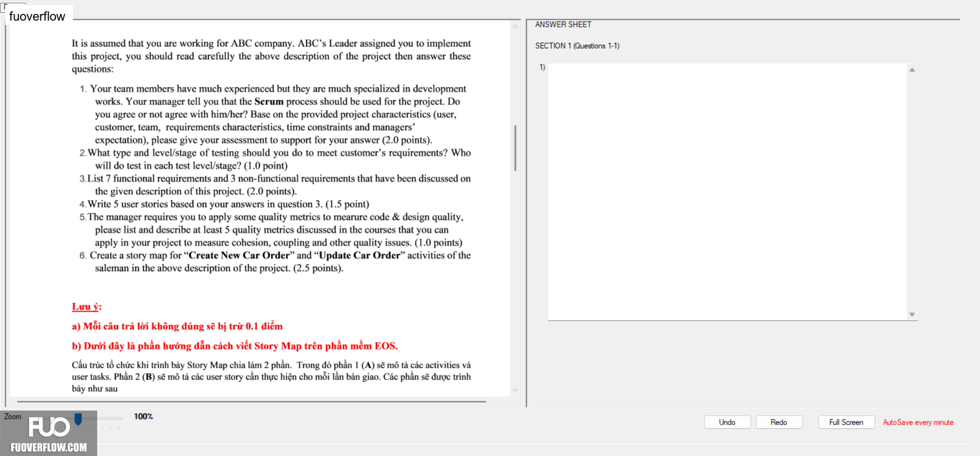Click the Zoom slider handle
The width and height of the screenshot is (980, 456).
78,419
